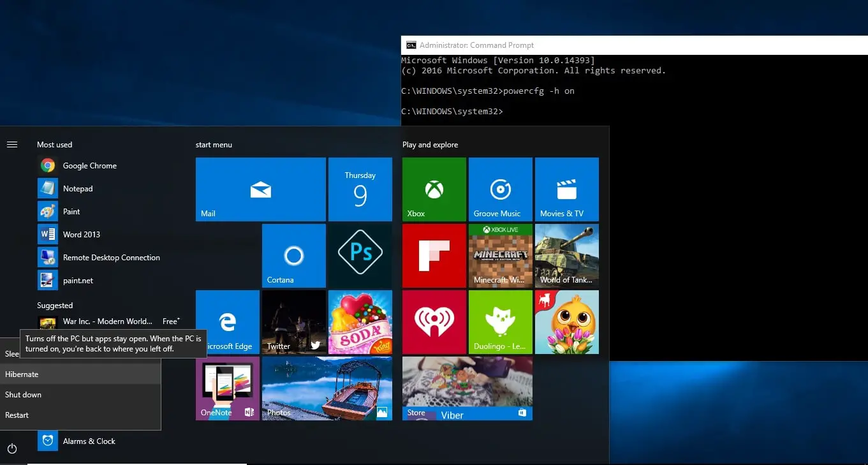Launch Google Chrome from Most used
This screenshot has width=868, height=465.
point(89,165)
